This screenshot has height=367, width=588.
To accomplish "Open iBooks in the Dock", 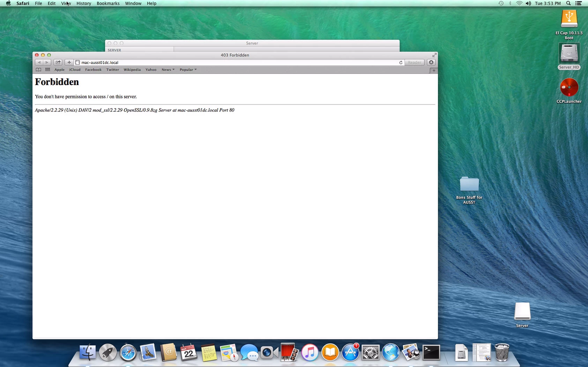I will tap(330, 352).
